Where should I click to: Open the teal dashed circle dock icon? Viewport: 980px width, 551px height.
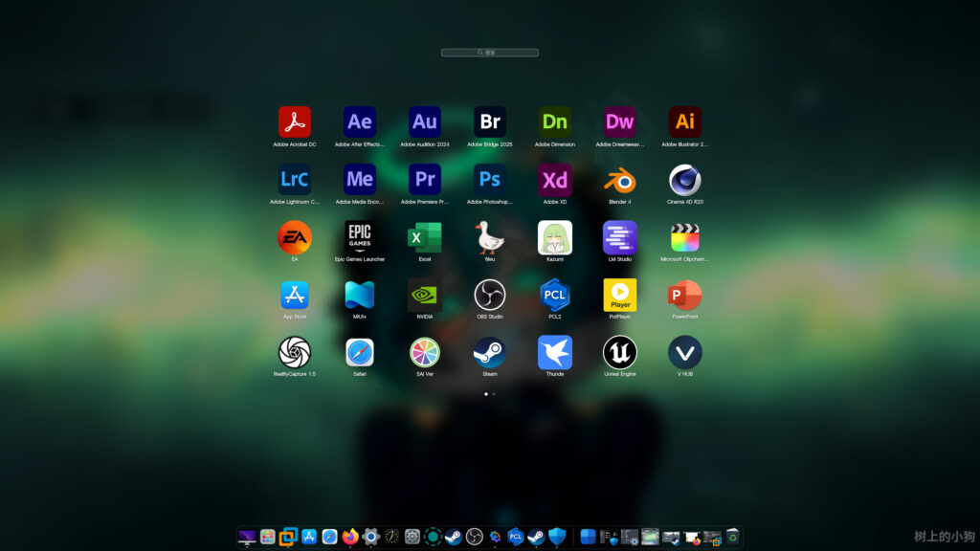pos(433,537)
